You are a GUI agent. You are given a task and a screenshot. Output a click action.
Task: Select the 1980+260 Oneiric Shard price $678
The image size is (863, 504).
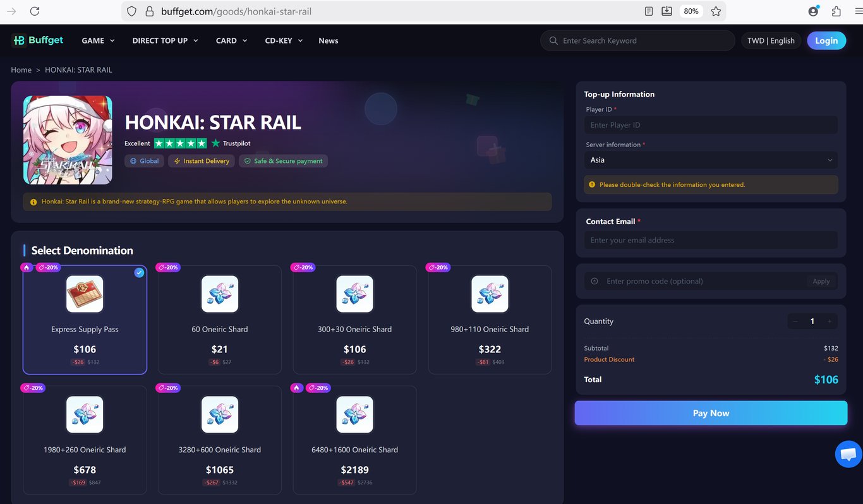[x=85, y=470]
